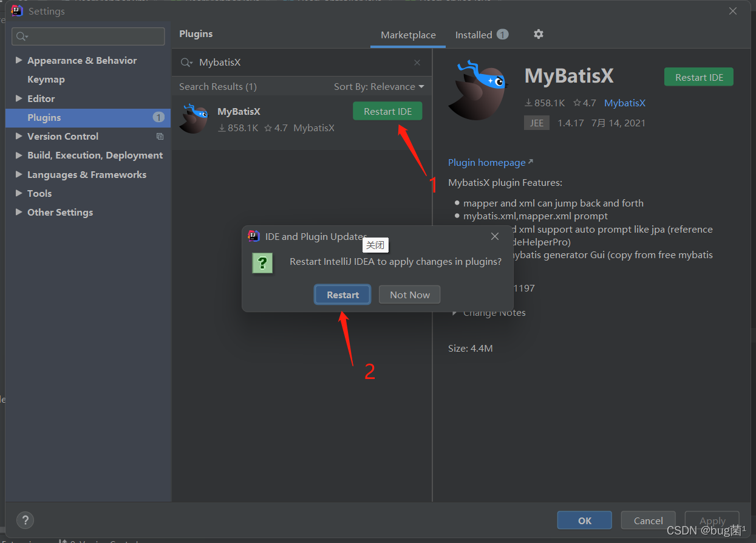The width and height of the screenshot is (756, 543).
Task: Open the MybatisX vendor link in details
Action: (625, 103)
